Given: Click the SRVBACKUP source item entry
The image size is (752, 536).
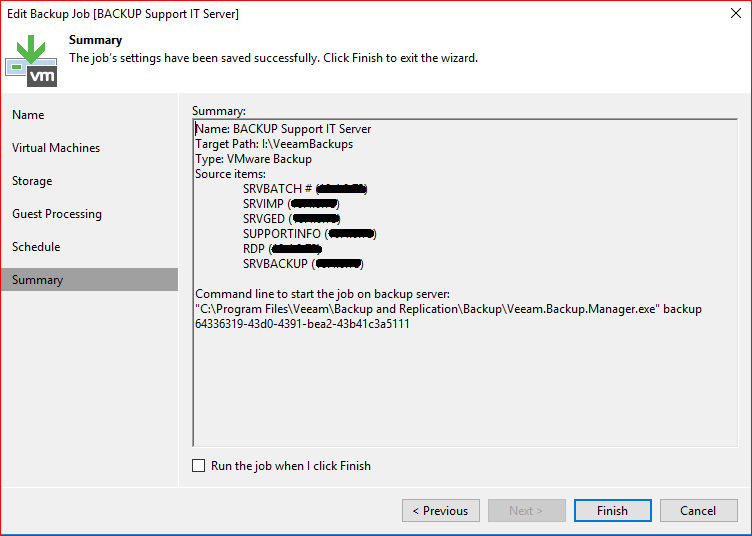Looking at the screenshot, I should coord(277,264).
